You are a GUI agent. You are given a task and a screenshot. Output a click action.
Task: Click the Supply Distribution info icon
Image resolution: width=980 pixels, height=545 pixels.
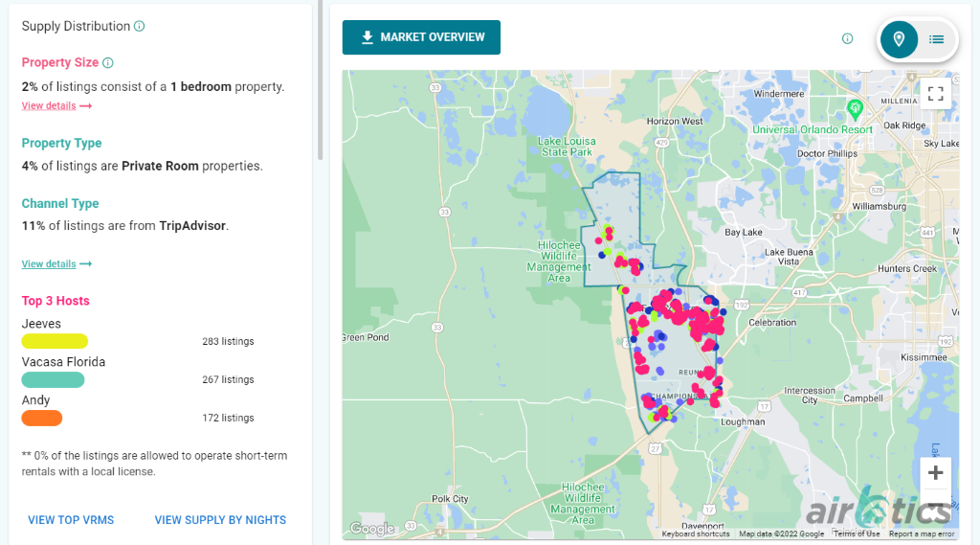pyautogui.click(x=140, y=26)
